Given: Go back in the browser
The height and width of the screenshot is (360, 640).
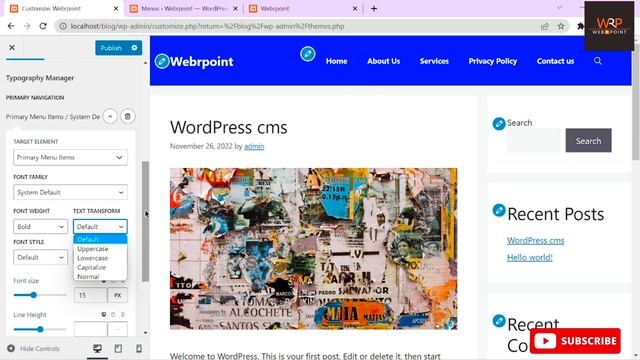Looking at the screenshot, I should pos(11,26).
